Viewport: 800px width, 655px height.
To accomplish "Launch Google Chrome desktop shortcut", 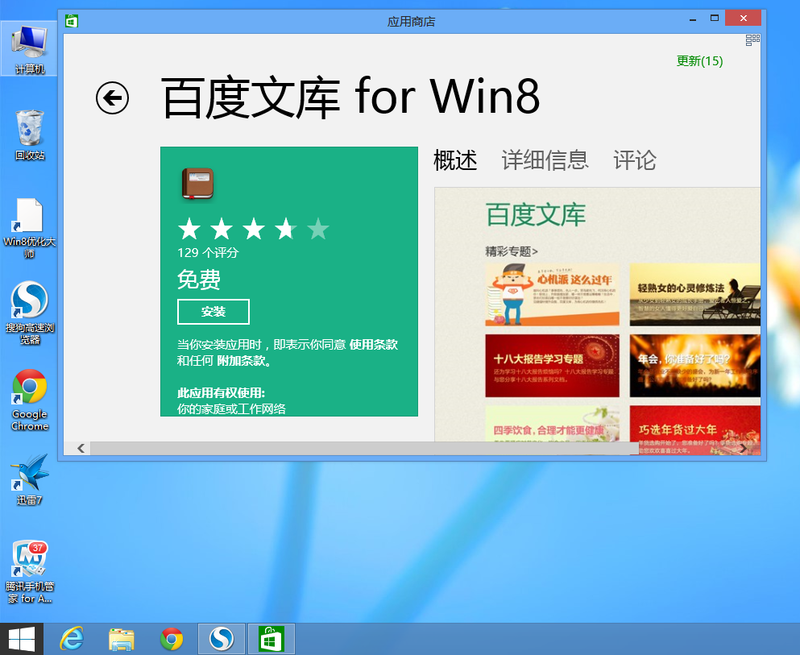I will [x=29, y=400].
